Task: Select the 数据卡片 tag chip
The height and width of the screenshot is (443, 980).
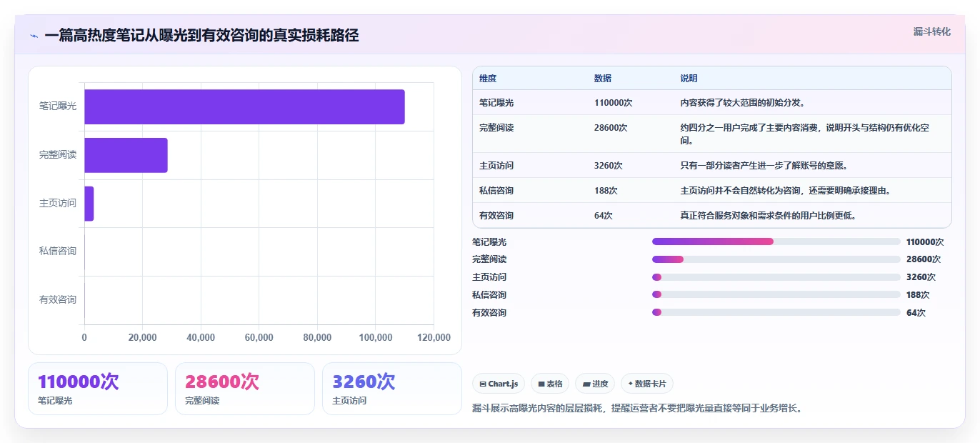Action: click(x=647, y=384)
